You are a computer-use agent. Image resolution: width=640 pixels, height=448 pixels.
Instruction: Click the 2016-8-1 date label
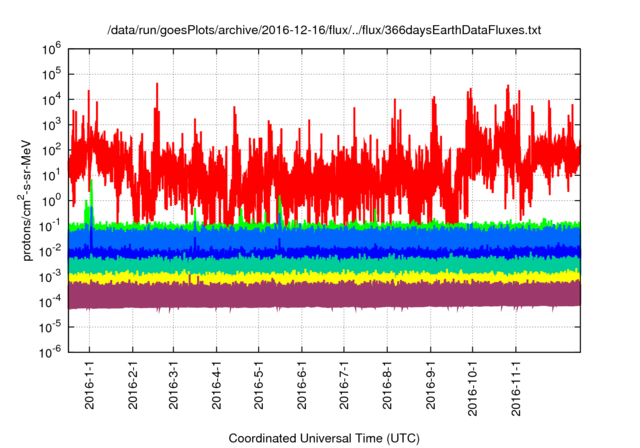(x=387, y=385)
